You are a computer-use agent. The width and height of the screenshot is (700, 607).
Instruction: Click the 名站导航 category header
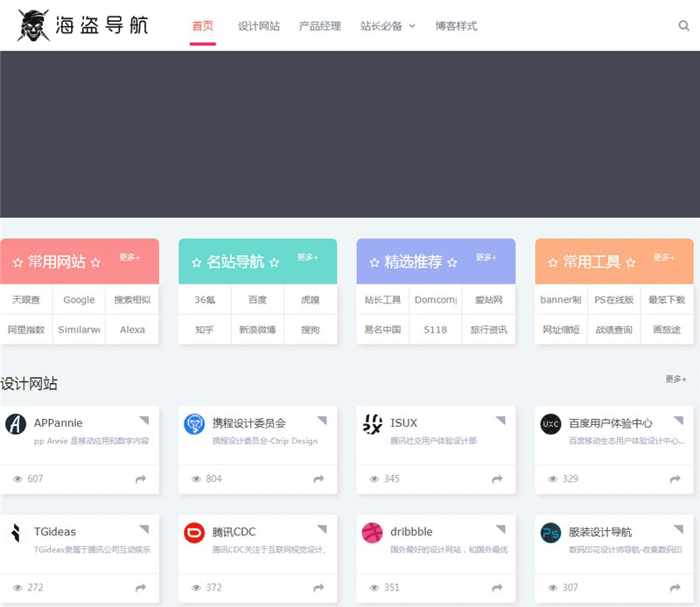[257, 262]
